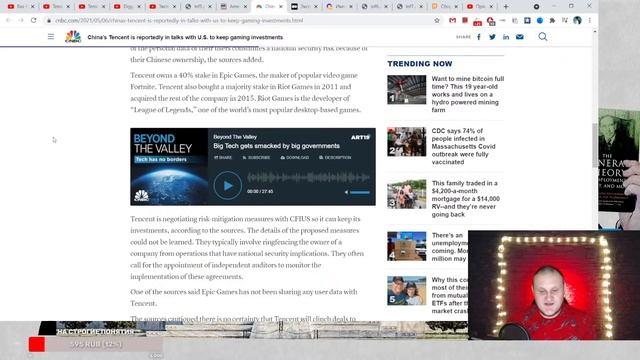Bookmark this page with the star icon
640x360 pixels.
[x=437, y=20]
